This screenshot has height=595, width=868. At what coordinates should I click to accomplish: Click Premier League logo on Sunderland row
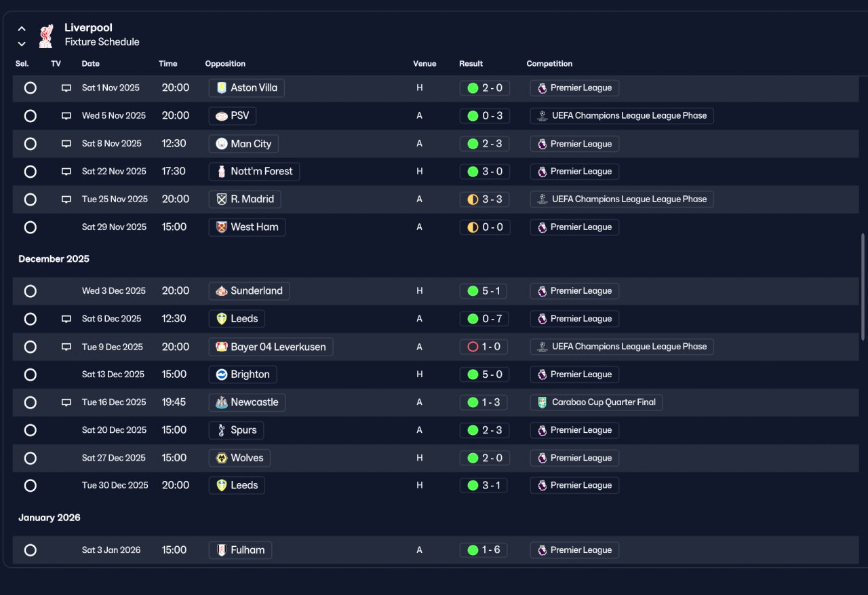pos(542,291)
